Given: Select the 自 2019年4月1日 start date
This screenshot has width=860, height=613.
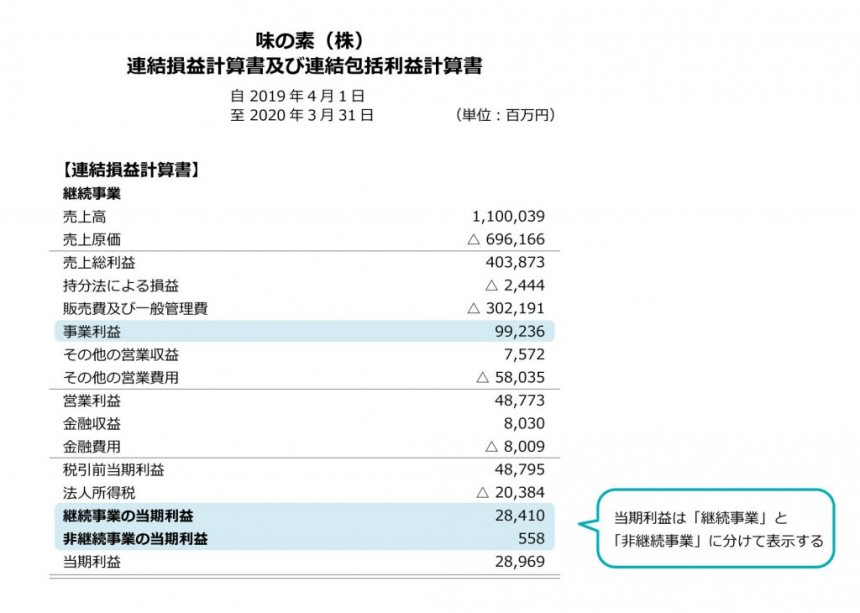Looking at the screenshot, I should 297,97.
